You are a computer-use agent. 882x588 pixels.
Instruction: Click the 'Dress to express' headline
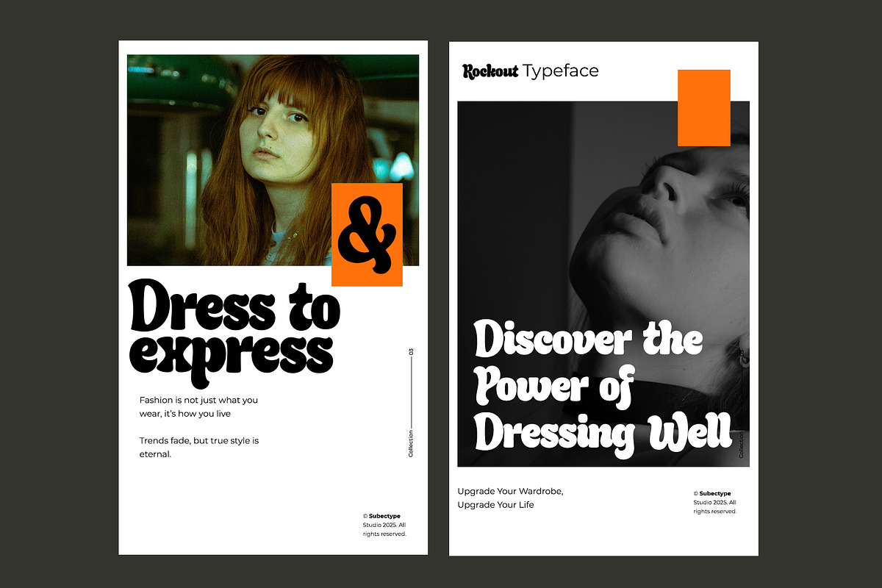pyautogui.click(x=234, y=332)
